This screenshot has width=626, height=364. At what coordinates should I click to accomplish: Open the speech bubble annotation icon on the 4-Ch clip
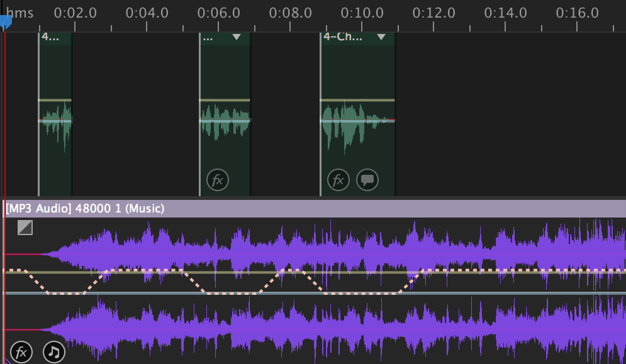point(367,180)
